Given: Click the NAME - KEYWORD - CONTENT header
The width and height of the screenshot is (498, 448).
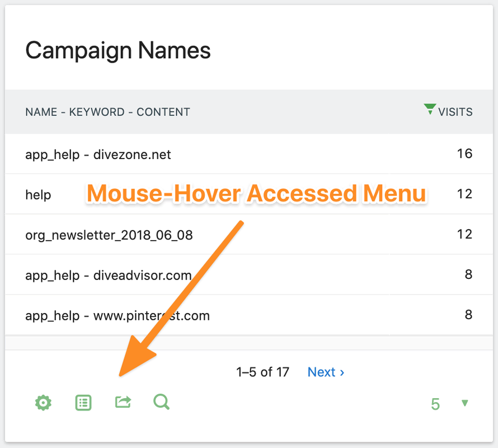Looking at the screenshot, I should [107, 112].
